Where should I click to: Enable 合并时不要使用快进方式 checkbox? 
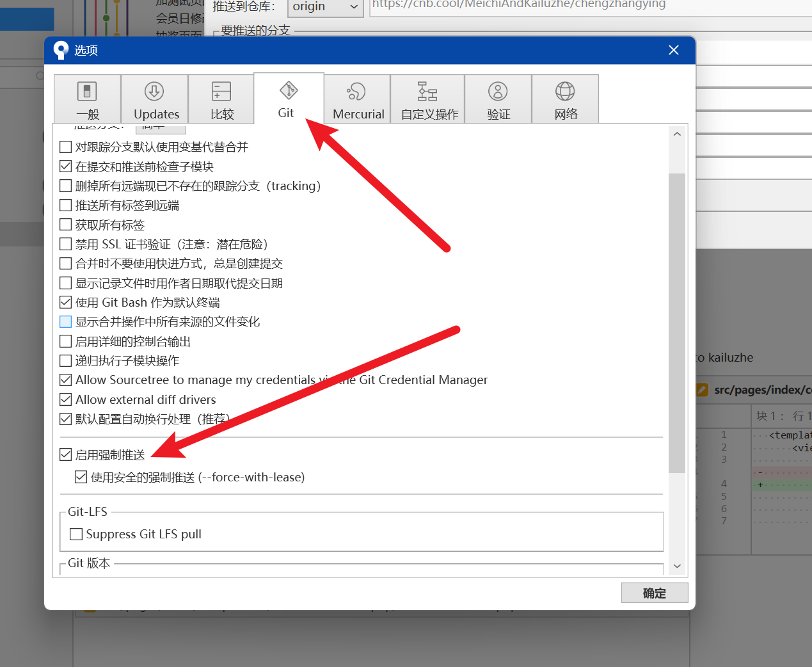click(x=65, y=264)
